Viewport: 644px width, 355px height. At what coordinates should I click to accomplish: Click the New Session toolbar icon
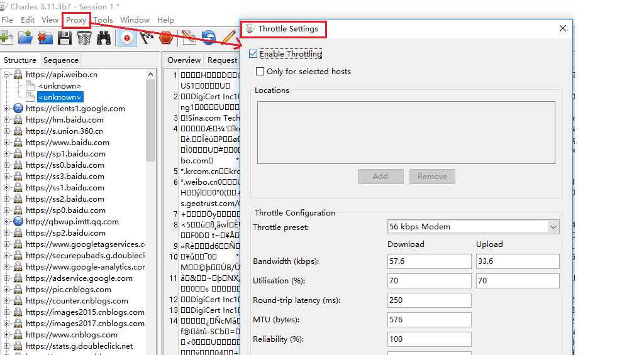[x=6, y=38]
